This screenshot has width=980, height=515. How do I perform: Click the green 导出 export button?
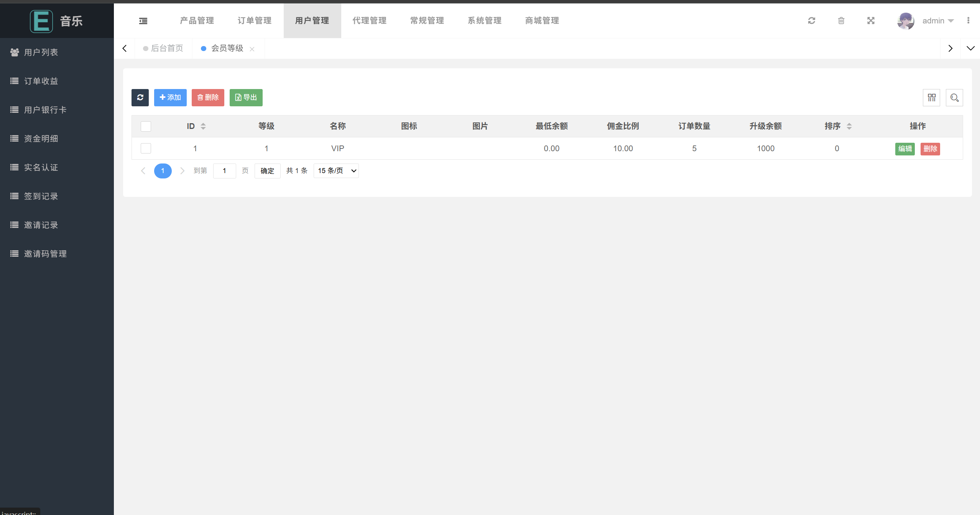point(246,97)
